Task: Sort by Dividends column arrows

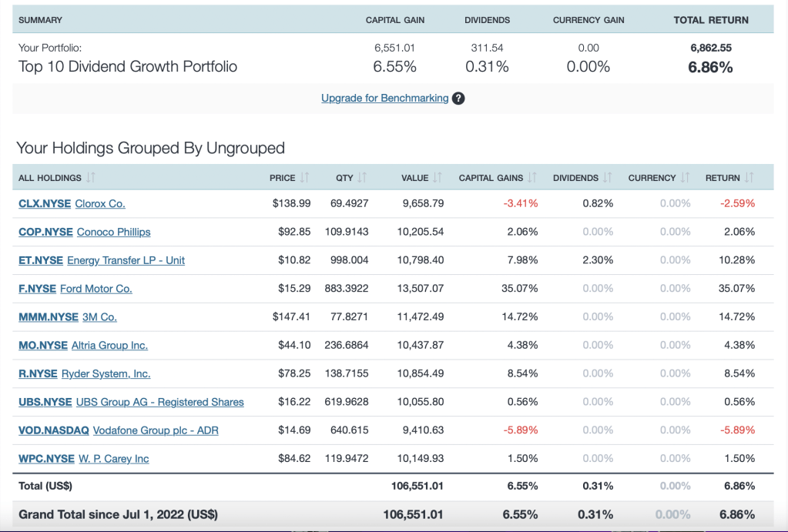Action: click(x=608, y=178)
